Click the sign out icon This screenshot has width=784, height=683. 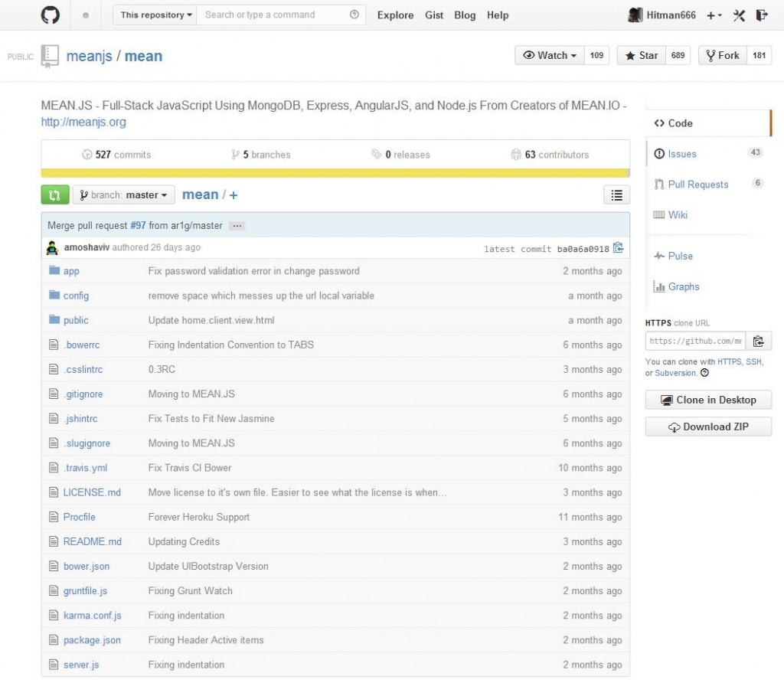click(x=762, y=15)
